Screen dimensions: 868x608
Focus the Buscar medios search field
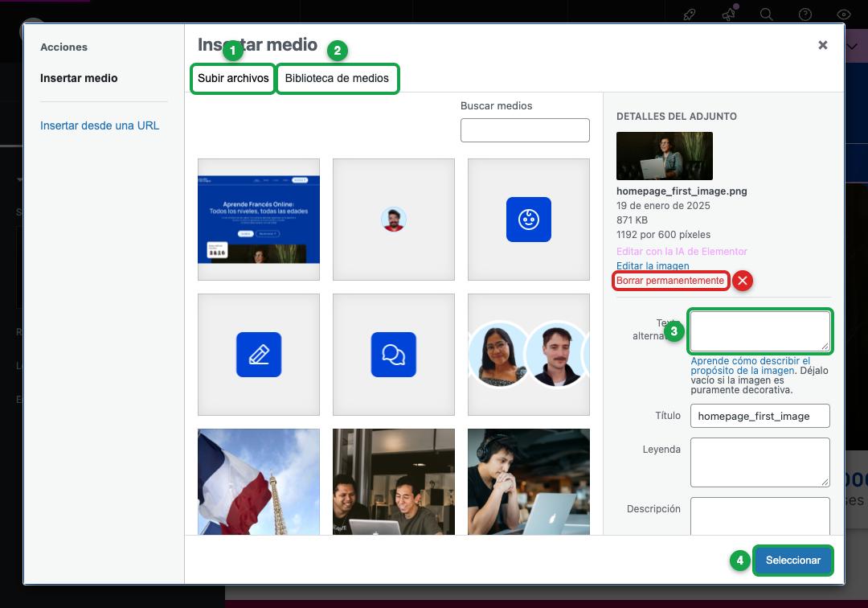[525, 130]
